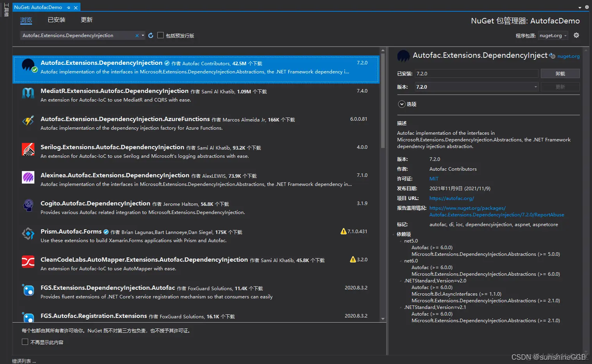Switch to the Installed tab
The height and width of the screenshot is (364, 592).
[57, 20]
